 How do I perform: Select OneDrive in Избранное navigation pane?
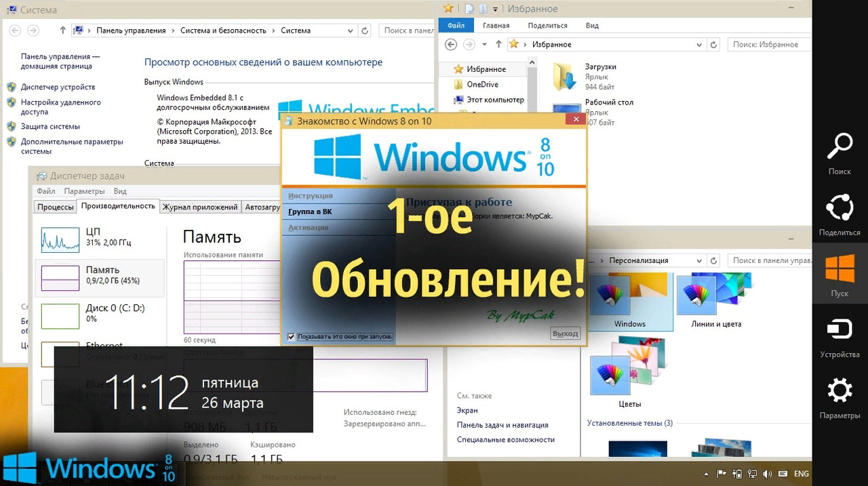click(482, 84)
